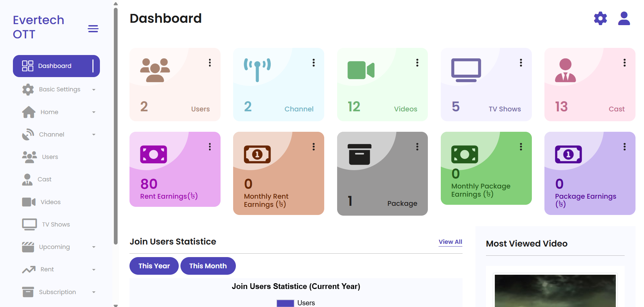
Task: Go to Users in the sidebar
Action: pos(50,157)
